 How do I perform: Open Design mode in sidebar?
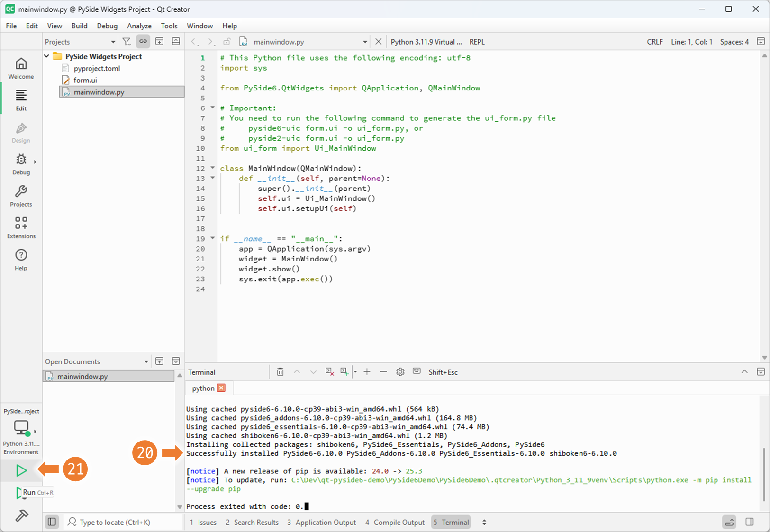21,132
